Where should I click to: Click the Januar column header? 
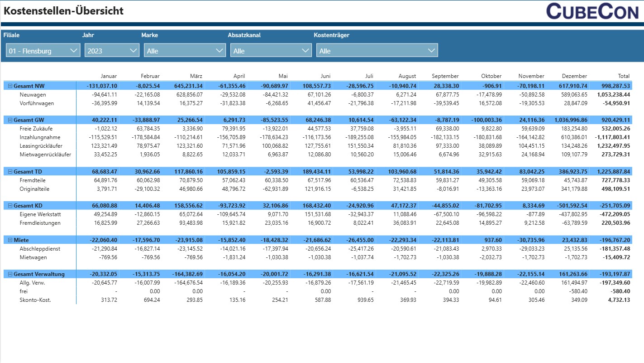(109, 76)
